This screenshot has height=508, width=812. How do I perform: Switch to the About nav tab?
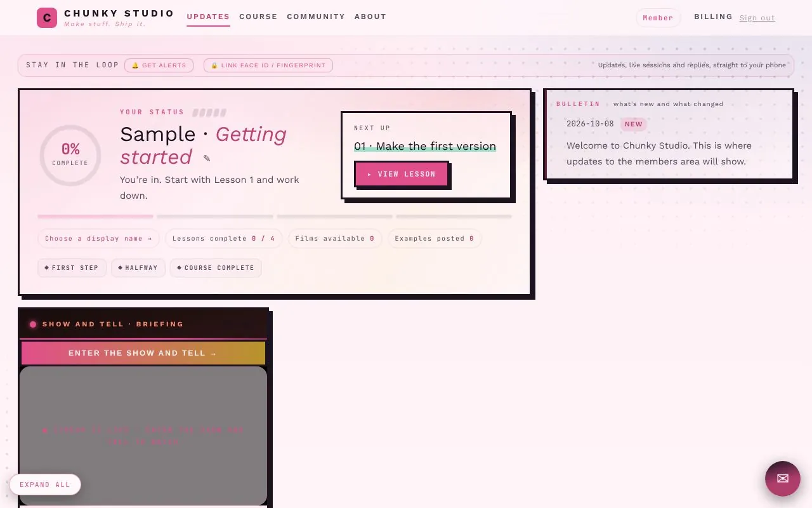pos(370,17)
